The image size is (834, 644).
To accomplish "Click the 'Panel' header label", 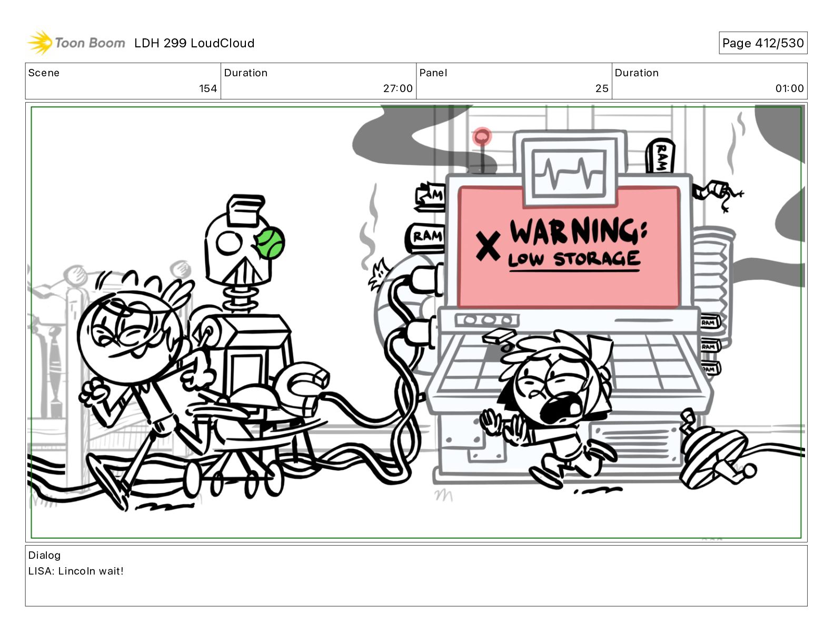I will (x=433, y=73).
